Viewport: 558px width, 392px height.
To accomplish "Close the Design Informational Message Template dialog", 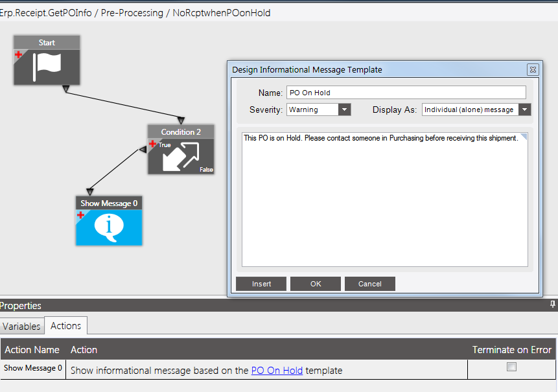I will point(533,70).
